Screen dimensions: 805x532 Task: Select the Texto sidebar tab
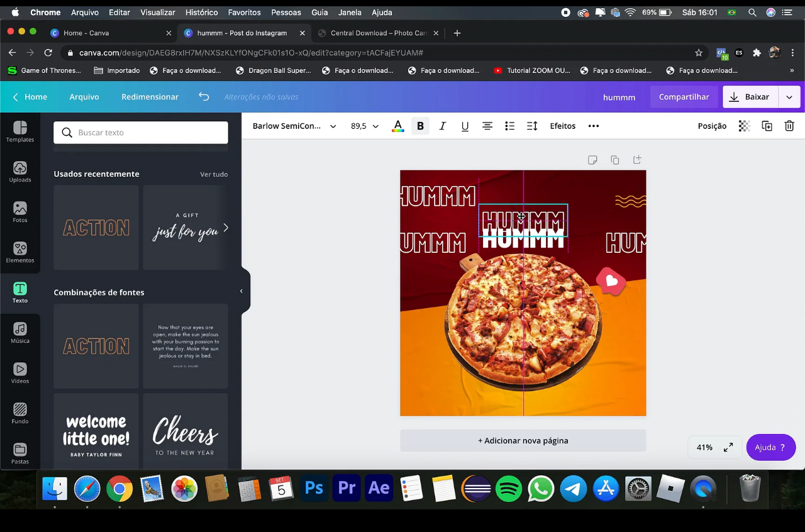[x=20, y=292]
